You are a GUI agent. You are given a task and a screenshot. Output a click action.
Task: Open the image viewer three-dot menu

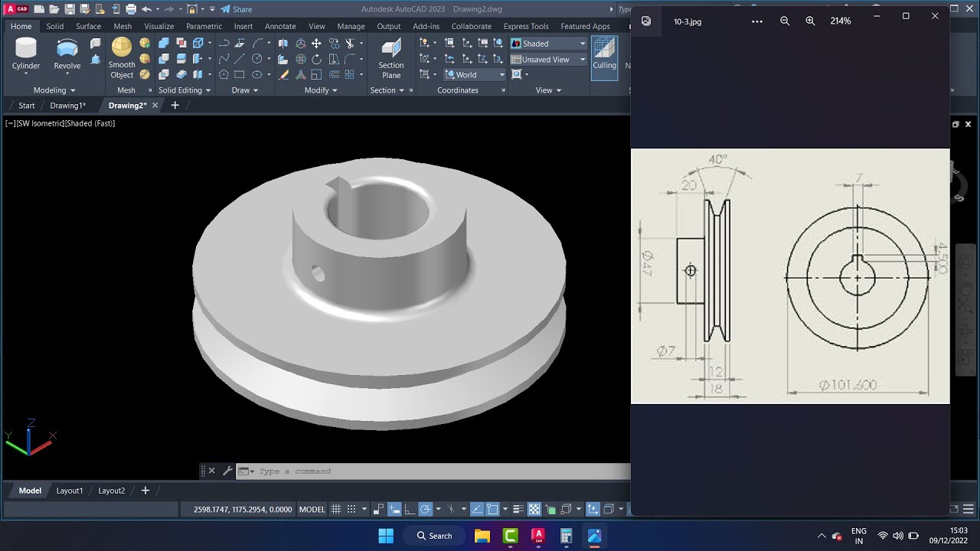pos(757,21)
